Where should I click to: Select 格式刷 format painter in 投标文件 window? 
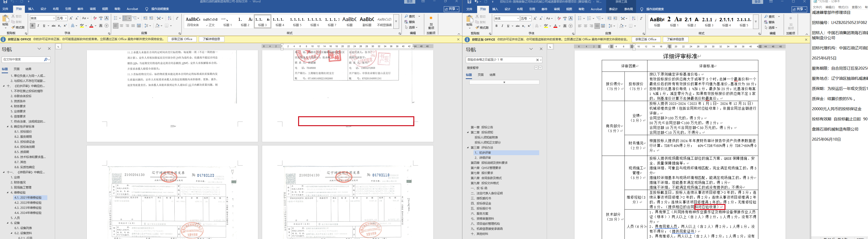(x=18, y=27)
